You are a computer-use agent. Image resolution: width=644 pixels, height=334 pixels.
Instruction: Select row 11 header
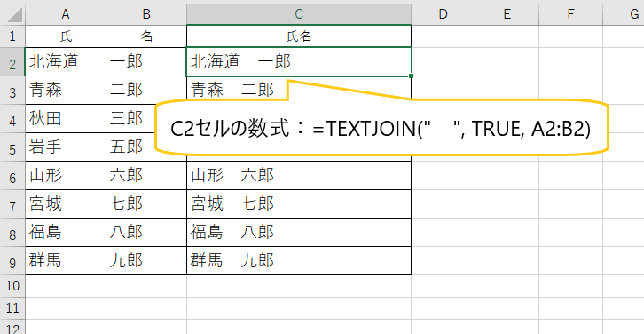point(12,308)
